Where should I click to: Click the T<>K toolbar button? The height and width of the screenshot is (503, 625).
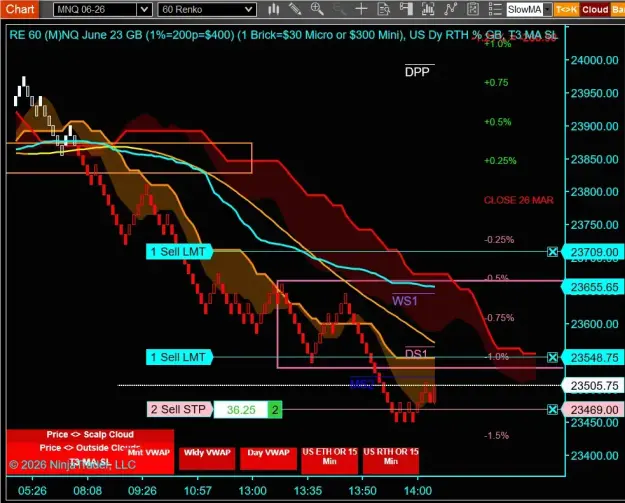click(x=566, y=9)
